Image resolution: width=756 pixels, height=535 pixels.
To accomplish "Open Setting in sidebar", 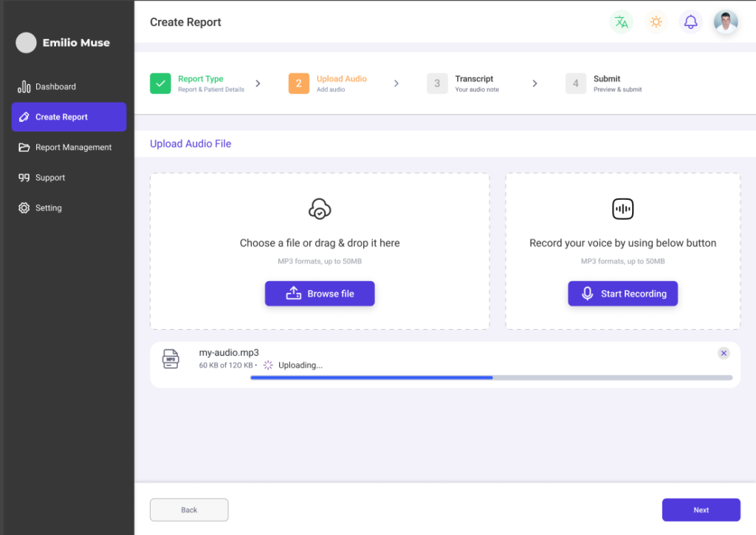I will pos(48,208).
